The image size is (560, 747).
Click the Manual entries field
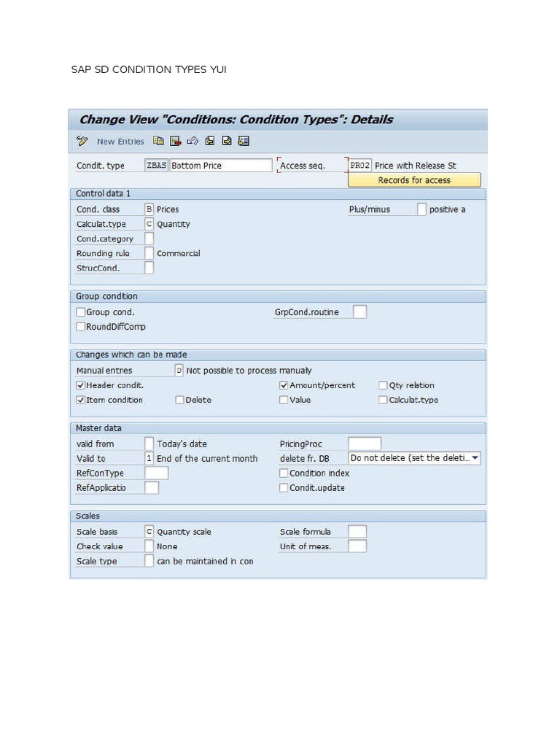pyautogui.click(x=179, y=370)
